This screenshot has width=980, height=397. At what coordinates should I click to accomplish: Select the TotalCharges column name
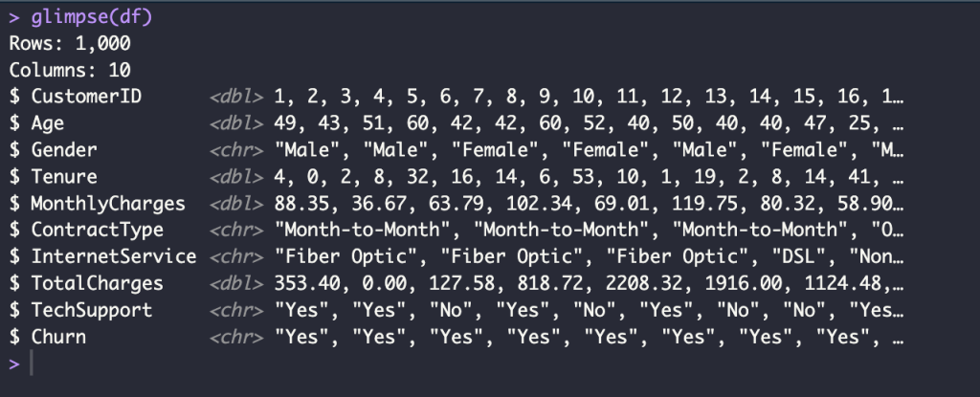pyautogui.click(x=98, y=283)
